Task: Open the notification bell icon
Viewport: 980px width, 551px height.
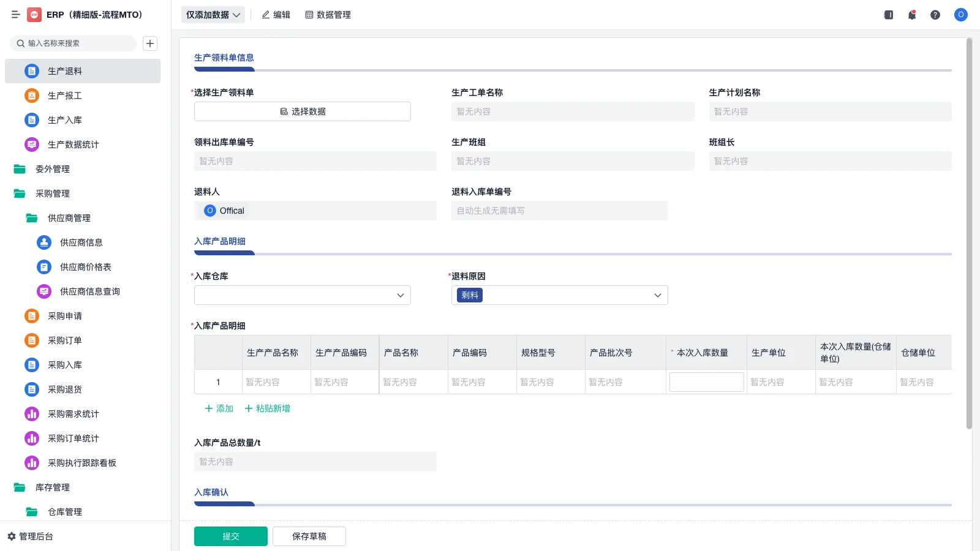Action: (x=911, y=15)
